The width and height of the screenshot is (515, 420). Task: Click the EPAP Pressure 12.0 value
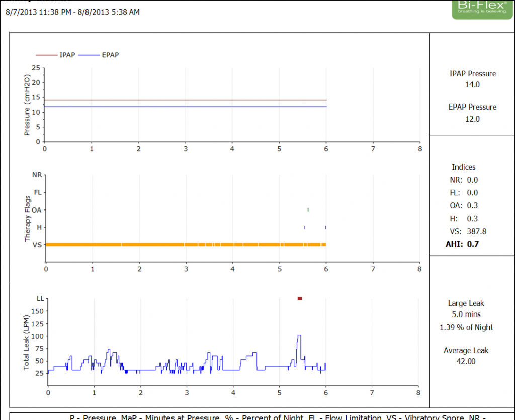472,119
